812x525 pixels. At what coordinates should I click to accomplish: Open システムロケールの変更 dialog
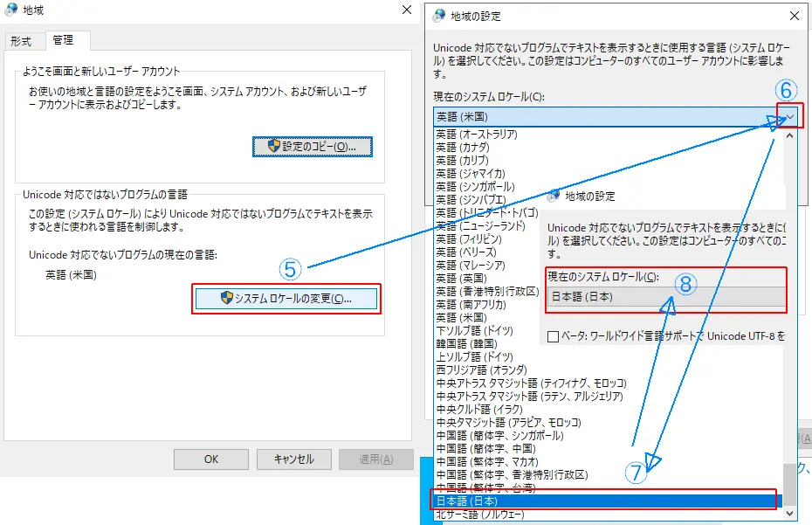click(x=286, y=299)
